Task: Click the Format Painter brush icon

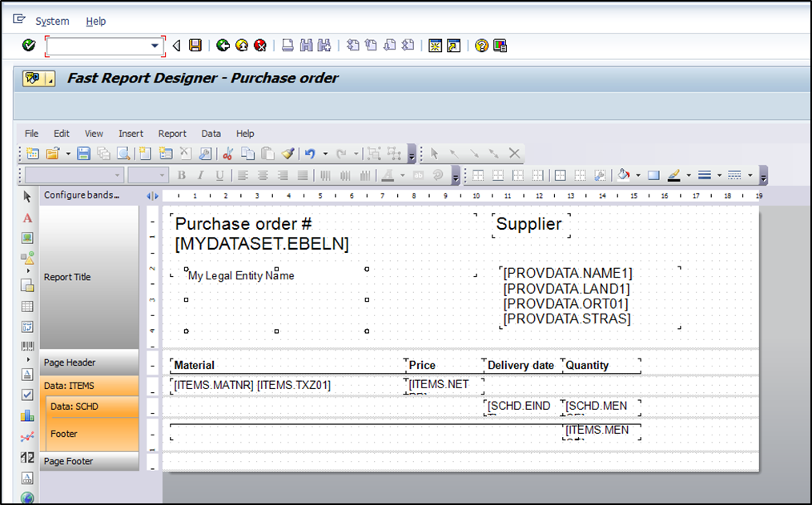Action: pos(288,153)
